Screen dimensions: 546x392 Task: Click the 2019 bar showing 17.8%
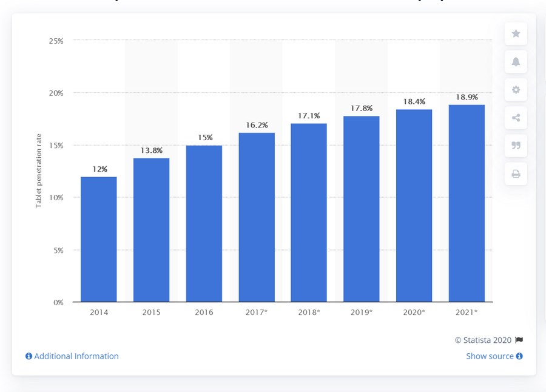tap(362, 209)
